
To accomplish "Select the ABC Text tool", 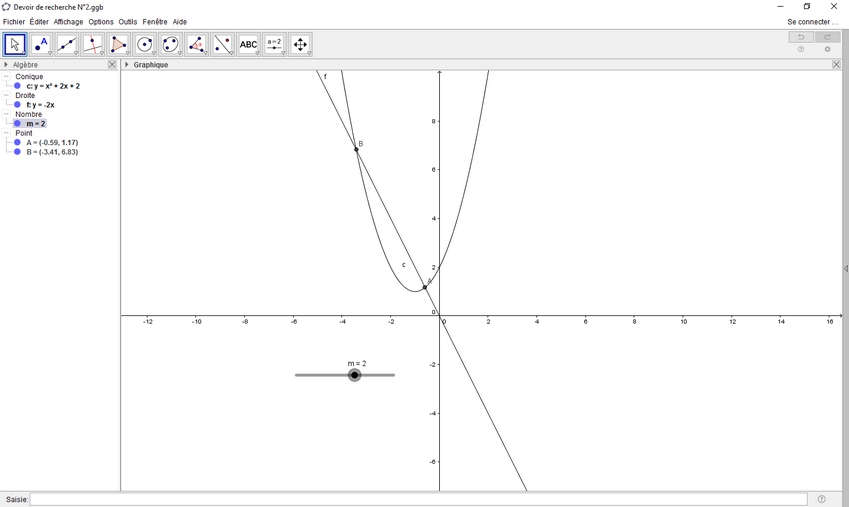I will click(x=248, y=44).
